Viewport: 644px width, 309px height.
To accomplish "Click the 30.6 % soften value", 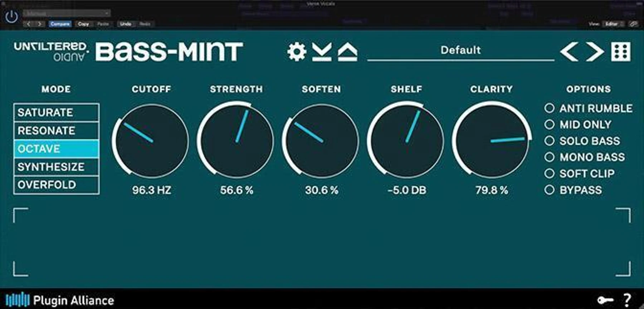I will [322, 190].
